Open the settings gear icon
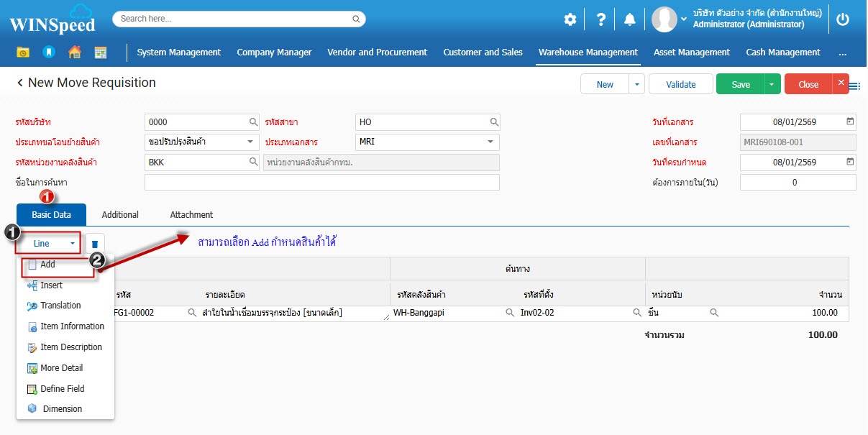 click(x=570, y=19)
